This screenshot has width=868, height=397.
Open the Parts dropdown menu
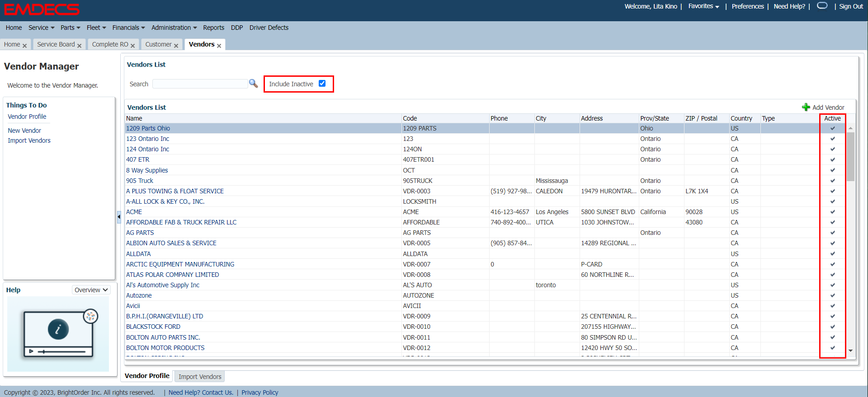click(x=71, y=28)
